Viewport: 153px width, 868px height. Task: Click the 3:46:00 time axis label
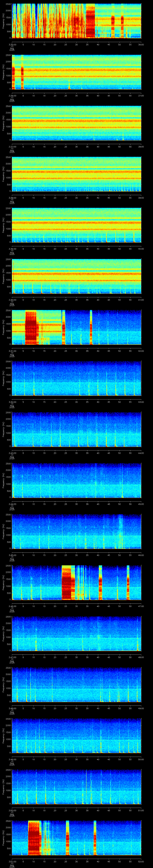12,606
